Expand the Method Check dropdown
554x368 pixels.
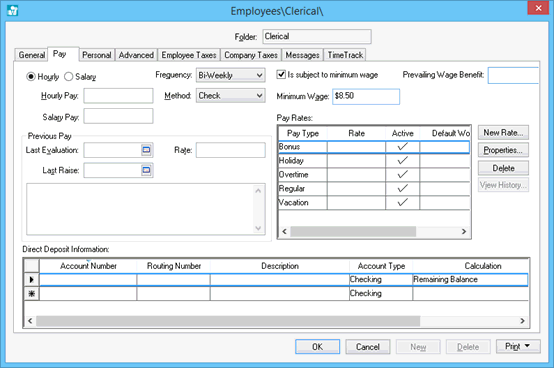pos(259,96)
